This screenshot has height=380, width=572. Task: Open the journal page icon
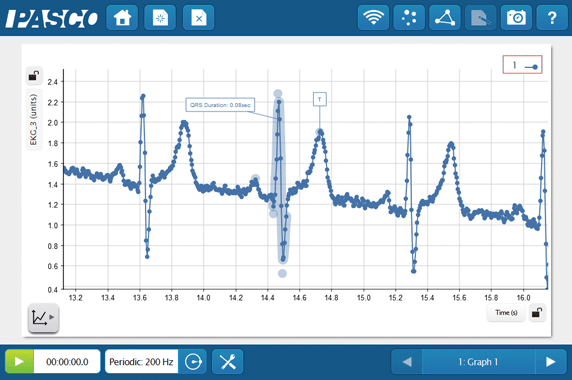coord(480,18)
